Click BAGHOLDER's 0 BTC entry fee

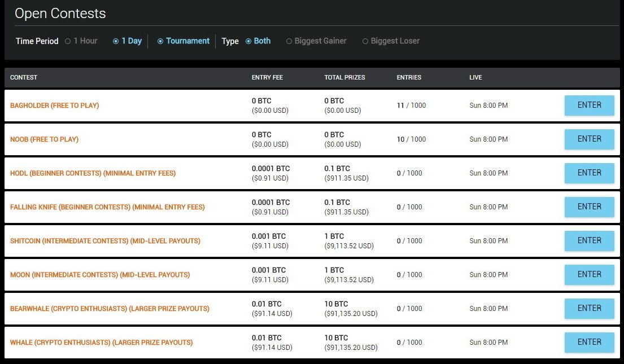pyautogui.click(x=261, y=100)
